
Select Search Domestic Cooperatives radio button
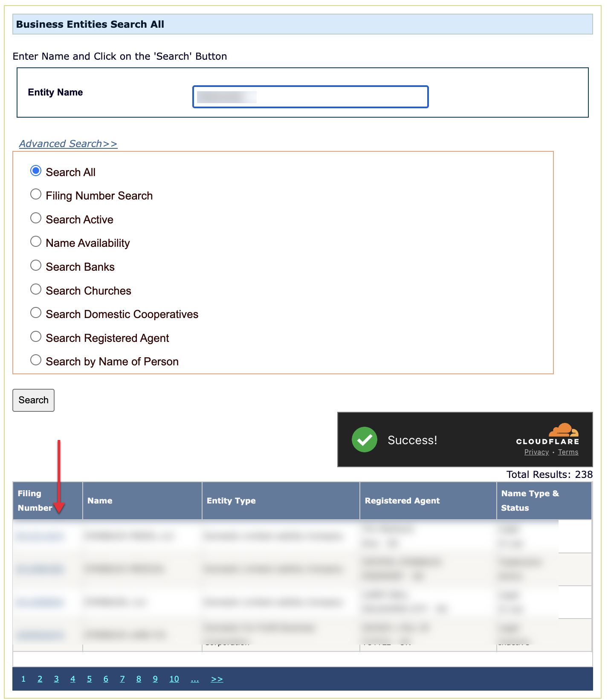click(x=36, y=313)
